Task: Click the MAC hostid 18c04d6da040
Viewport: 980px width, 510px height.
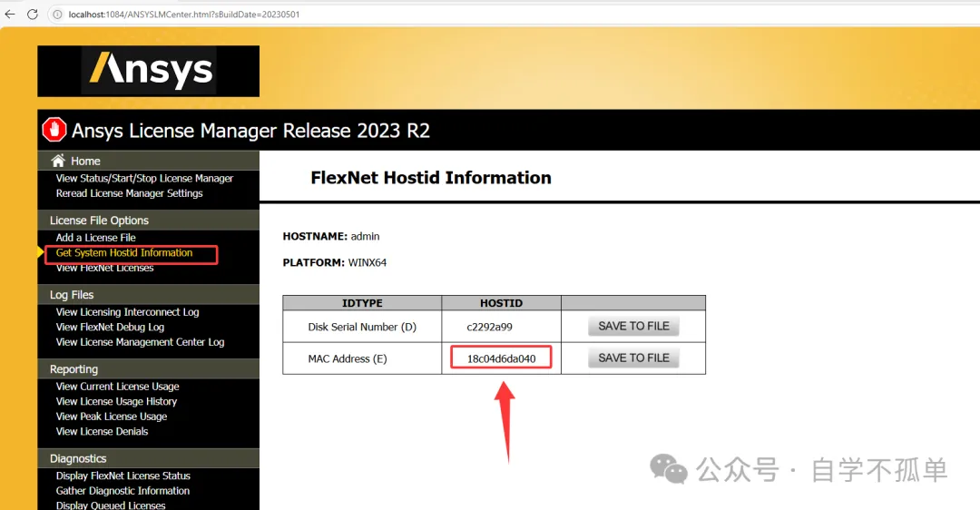Action: pyautogui.click(x=501, y=358)
